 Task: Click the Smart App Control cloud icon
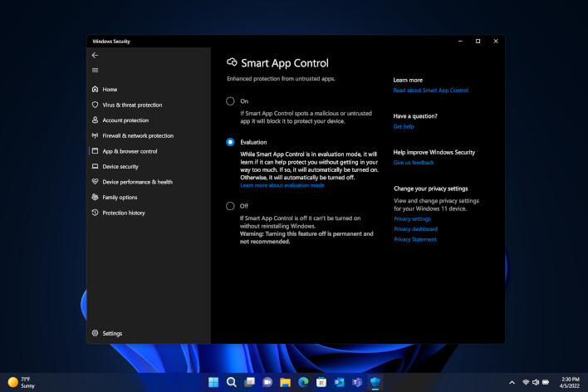(x=232, y=62)
